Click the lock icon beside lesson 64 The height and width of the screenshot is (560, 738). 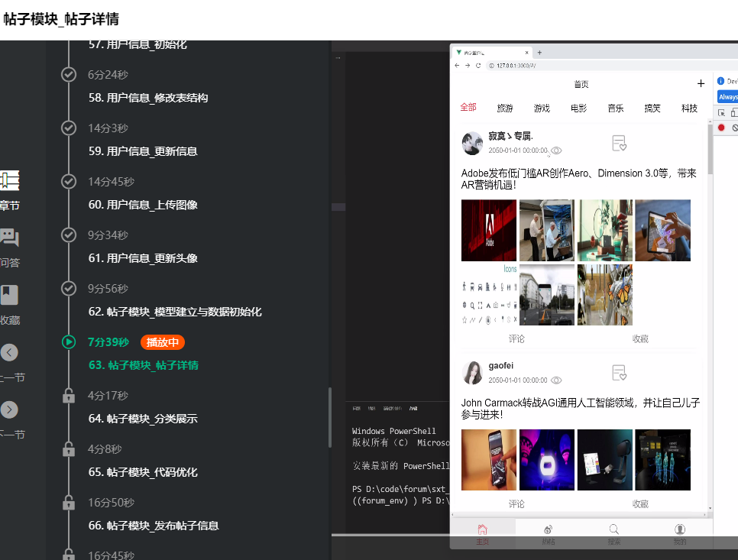click(69, 396)
